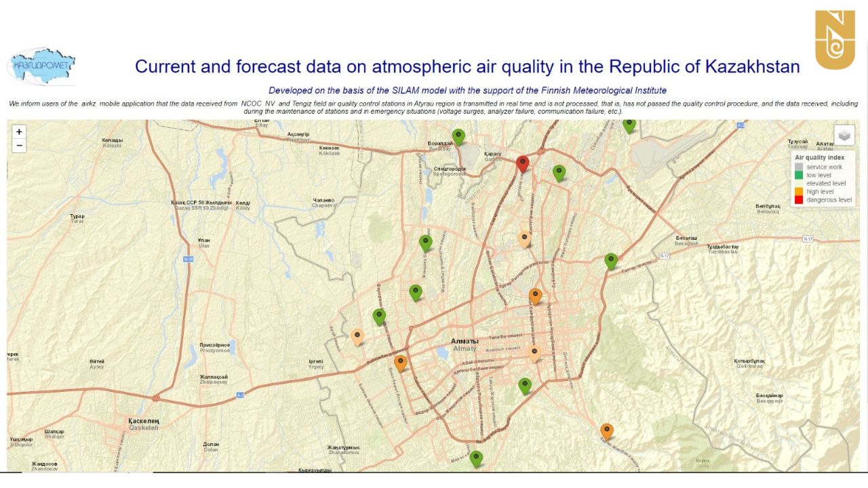Select the light orange marker east of the Almaty label
The image size is (868, 488).
point(534,352)
